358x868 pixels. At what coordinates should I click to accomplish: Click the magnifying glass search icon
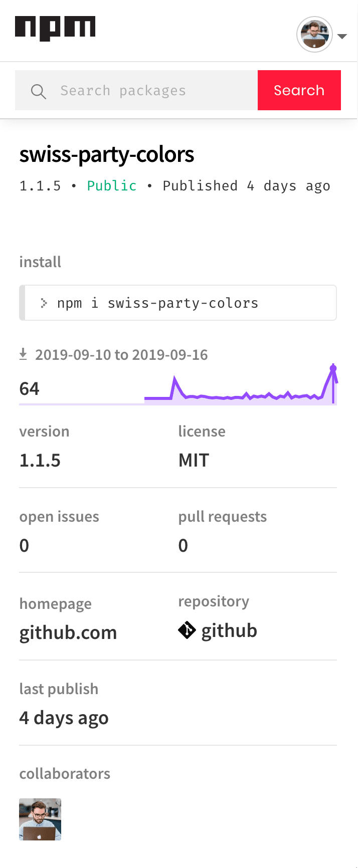[39, 91]
